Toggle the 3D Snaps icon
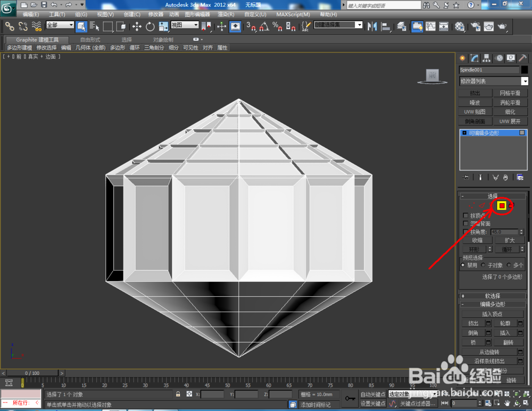 point(251,26)
